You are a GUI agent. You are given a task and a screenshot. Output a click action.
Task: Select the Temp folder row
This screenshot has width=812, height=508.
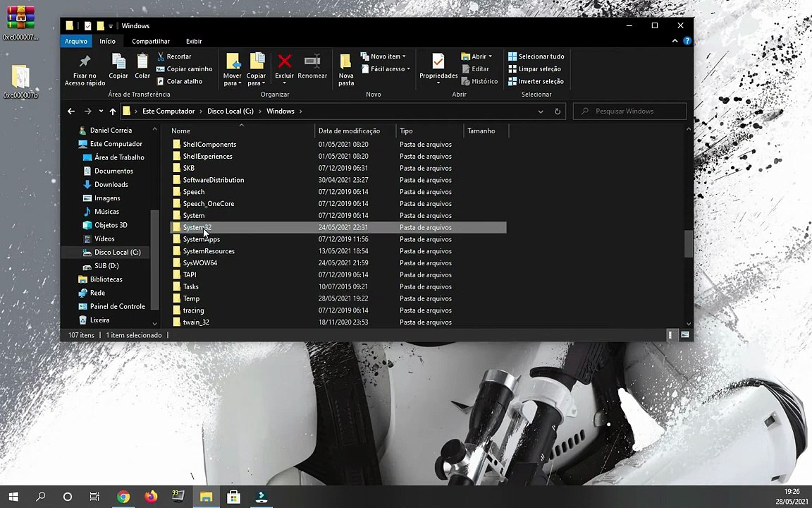pyautogui.click(x=338, y=298)
